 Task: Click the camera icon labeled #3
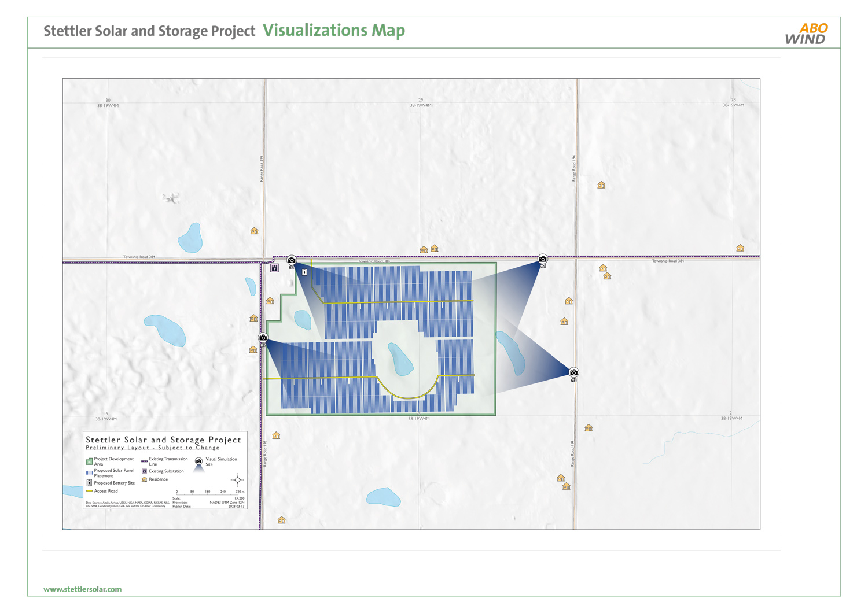(573, 372)
